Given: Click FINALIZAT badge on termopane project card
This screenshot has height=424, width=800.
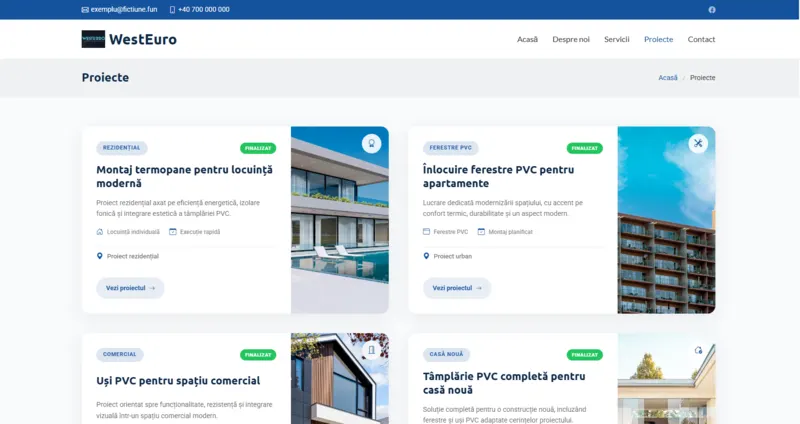Looking at the screenshot, I should point(258,148).
